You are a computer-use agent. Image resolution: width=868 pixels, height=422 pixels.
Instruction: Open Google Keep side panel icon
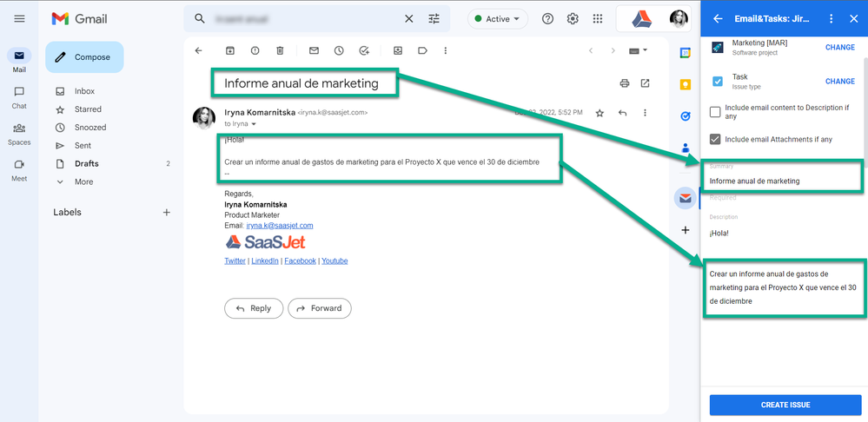pos(686,84)
